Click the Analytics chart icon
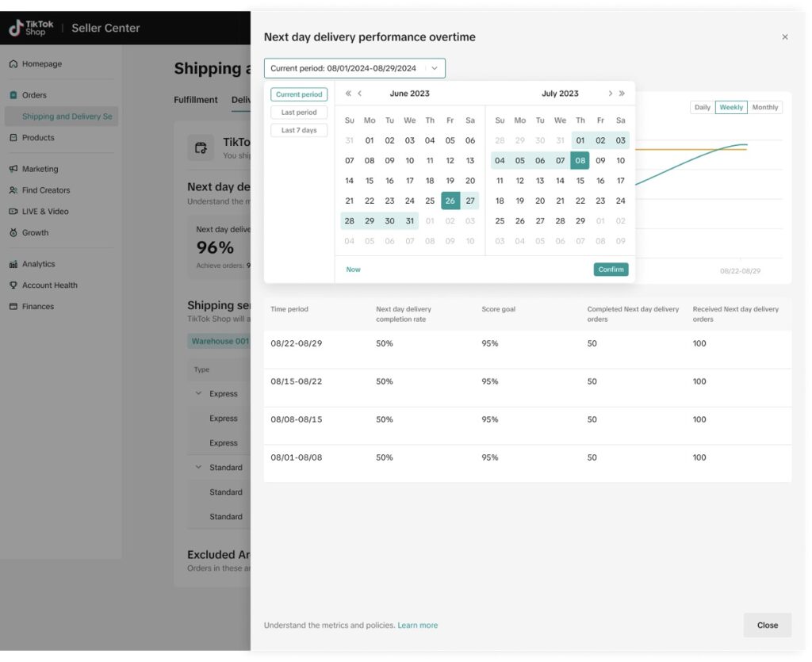Image resolution: width=812 pixels, height=662 pixels. click(13, 264)
